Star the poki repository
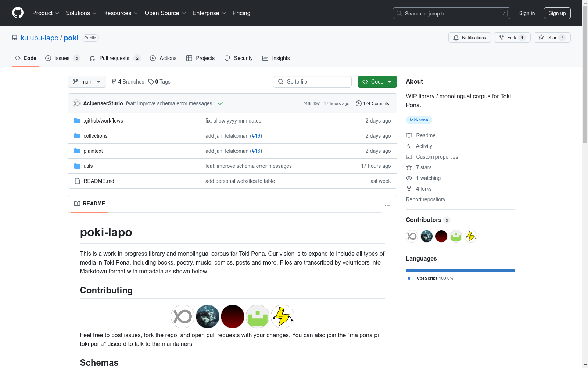The image size is (588, 368). (x=552, y=38)
